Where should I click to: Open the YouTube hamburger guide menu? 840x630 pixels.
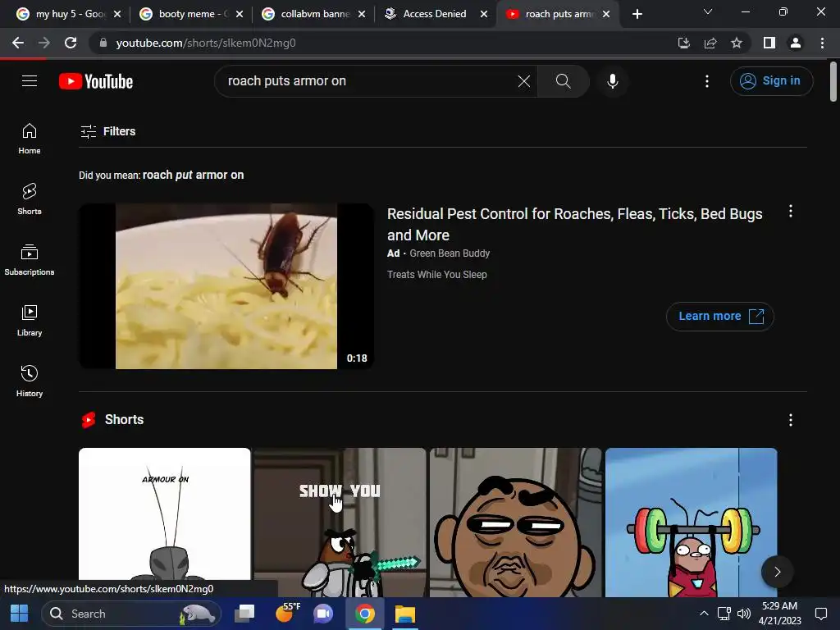tap(30, 81)
